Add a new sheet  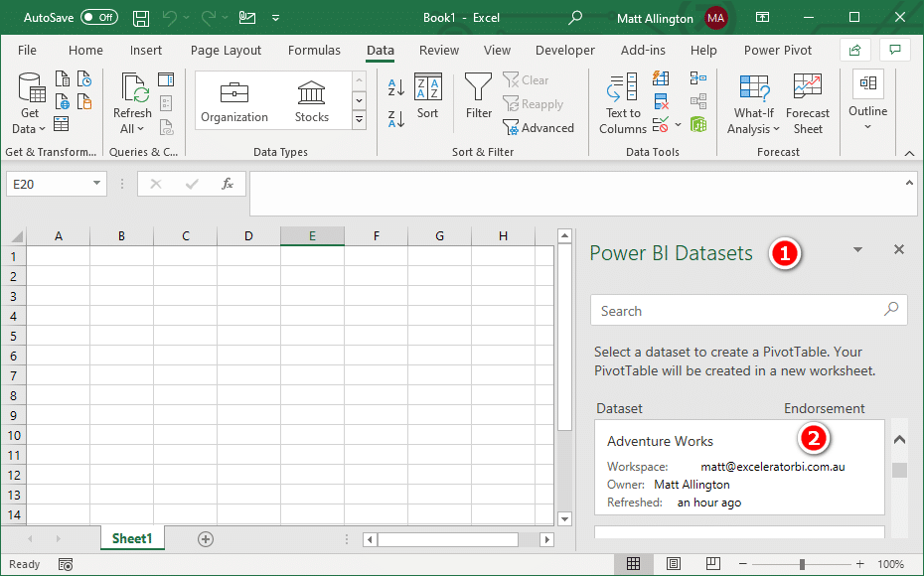coord(206,539)
